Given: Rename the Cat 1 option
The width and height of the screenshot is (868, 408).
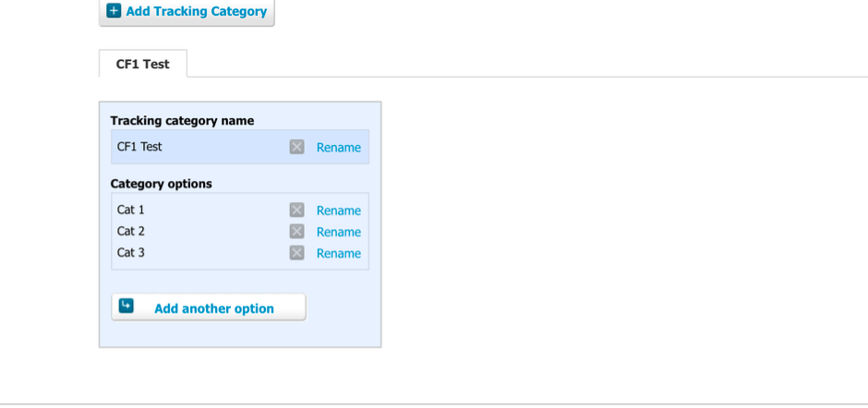Looking at the screenshot, I should [x=338, y=210].
